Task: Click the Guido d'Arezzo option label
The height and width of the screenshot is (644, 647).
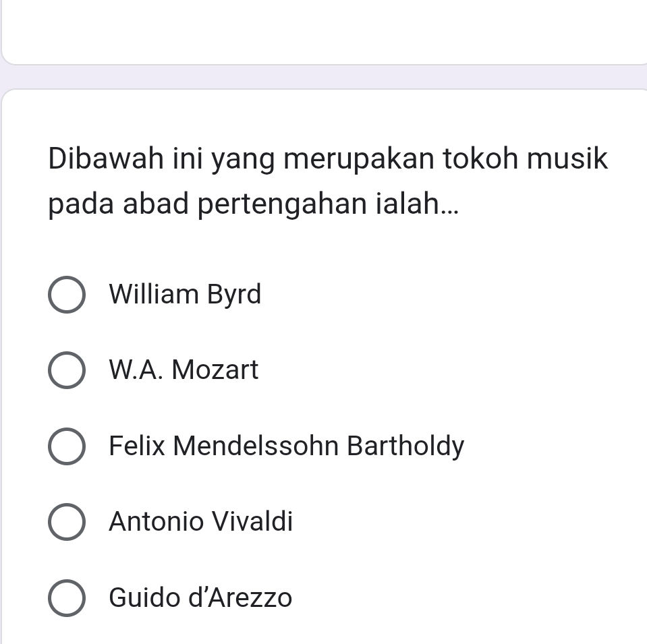Action: [x=200, y=598]
